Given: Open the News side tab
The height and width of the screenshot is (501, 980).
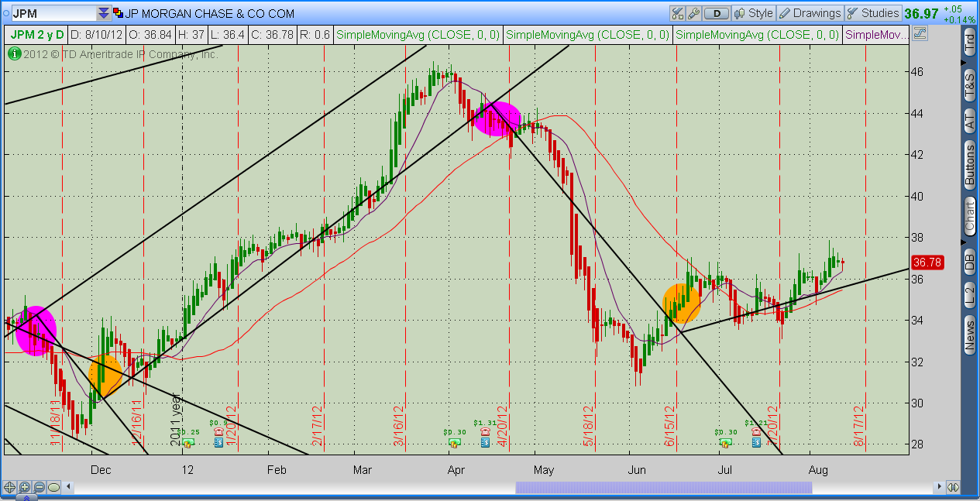Looking at the screenshot, I should (969, 334).
